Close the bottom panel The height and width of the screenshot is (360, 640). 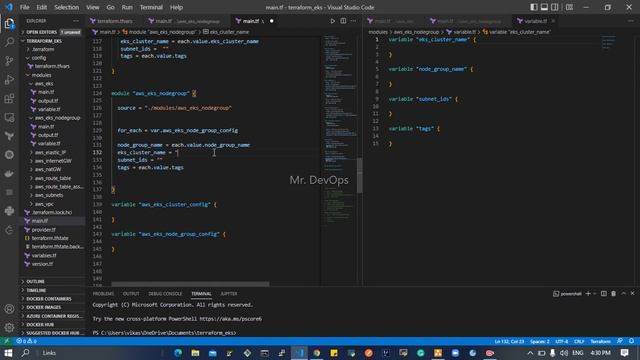(633, 293)
